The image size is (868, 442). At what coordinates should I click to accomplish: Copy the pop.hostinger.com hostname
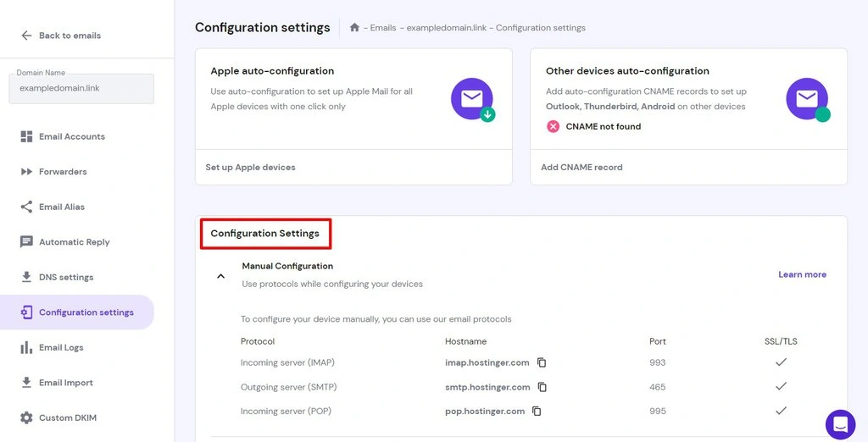537,412
